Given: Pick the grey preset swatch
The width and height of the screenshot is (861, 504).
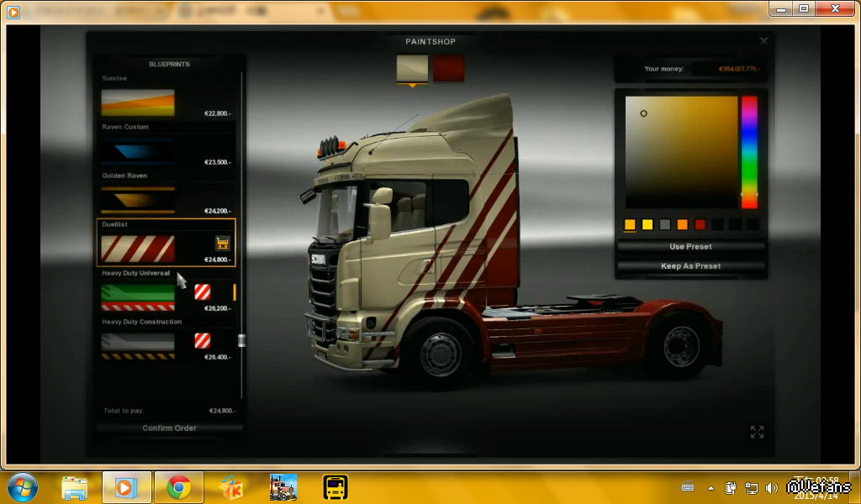Looking at the screenshot, I should click(x=665, y=224).
